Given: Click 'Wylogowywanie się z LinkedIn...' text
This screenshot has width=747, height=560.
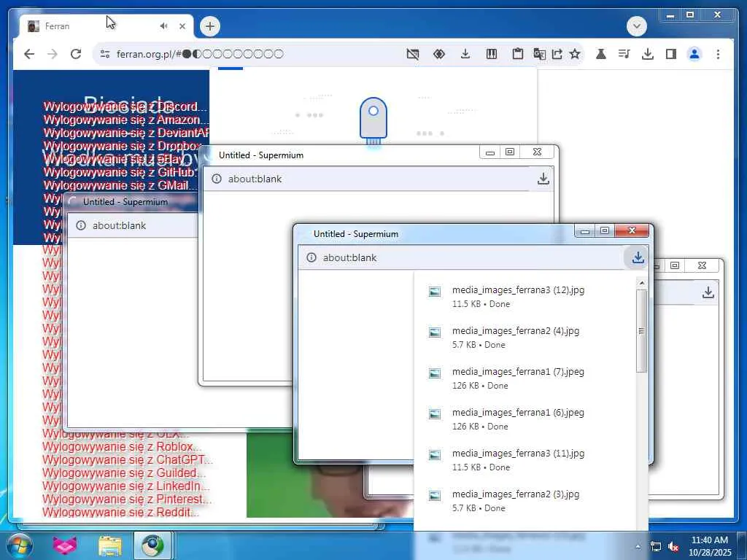Looking at the screenshot, I should point(125,486).
